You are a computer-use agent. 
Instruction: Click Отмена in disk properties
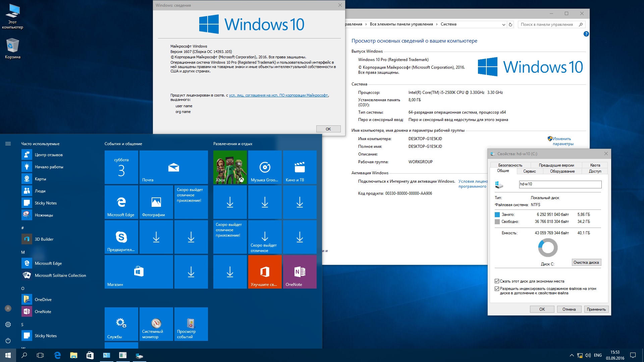pyautogui.click(x=569, y=309)
